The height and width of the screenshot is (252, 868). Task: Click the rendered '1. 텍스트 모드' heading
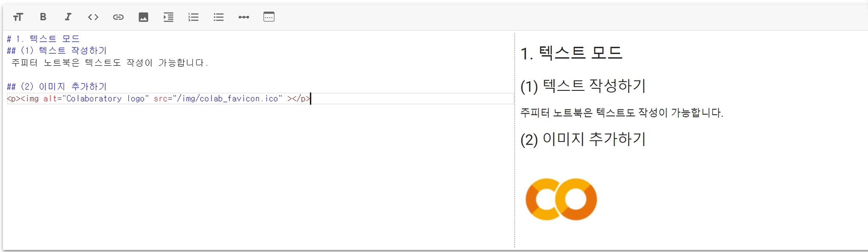pyautogui.click(x=571, y=53)
